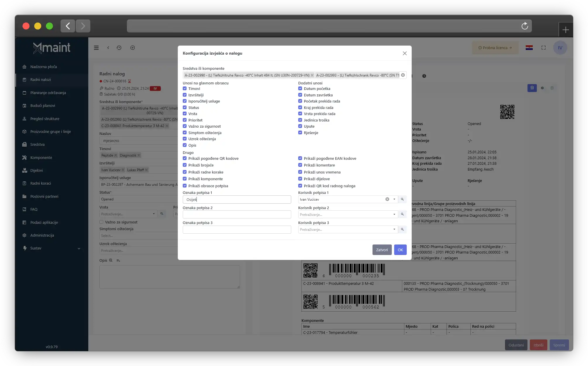Clear all selected assets in Sredstva field

pyautogui.click(x=403, y=75)
